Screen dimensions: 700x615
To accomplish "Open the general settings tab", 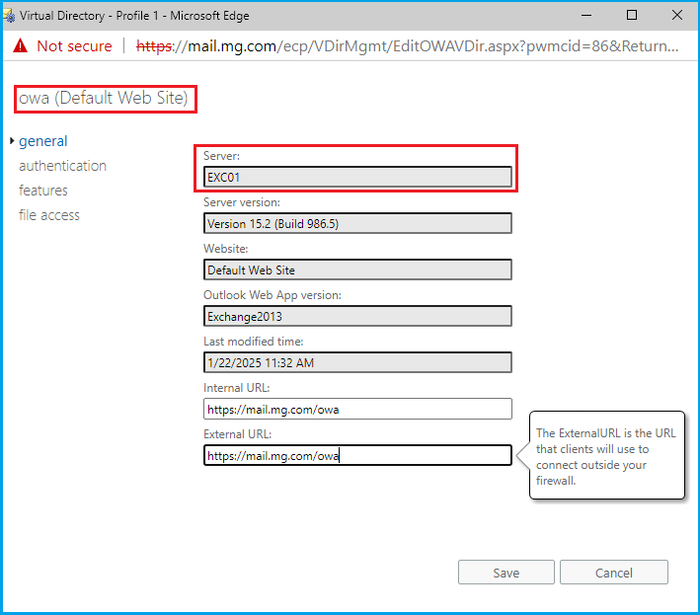I will pyautogui.click(x=42, y=141).
